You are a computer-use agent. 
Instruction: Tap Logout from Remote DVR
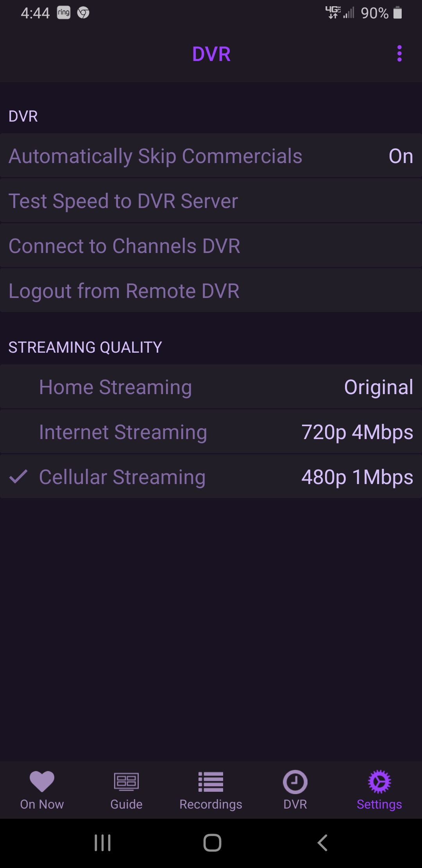[x=124, y=291]
